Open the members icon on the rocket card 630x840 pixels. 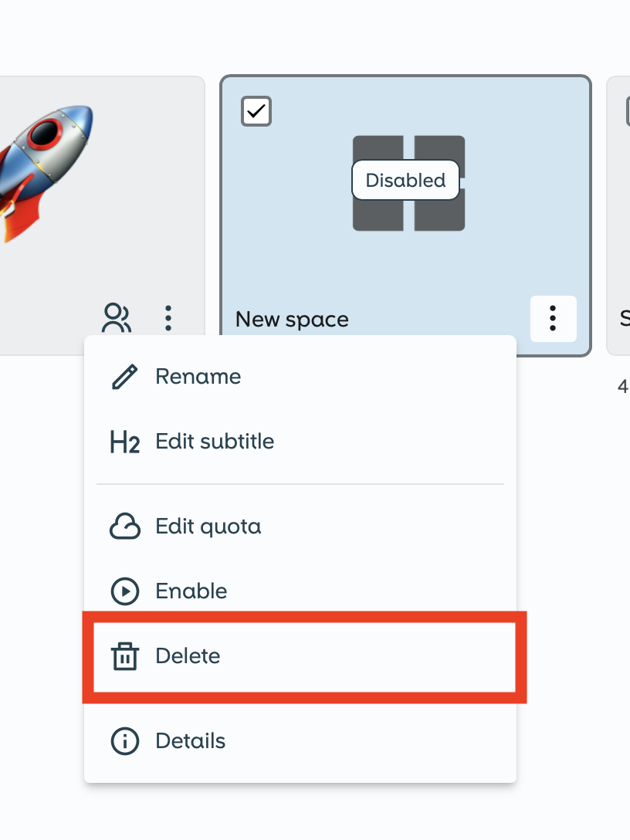(x=117, y=317)
